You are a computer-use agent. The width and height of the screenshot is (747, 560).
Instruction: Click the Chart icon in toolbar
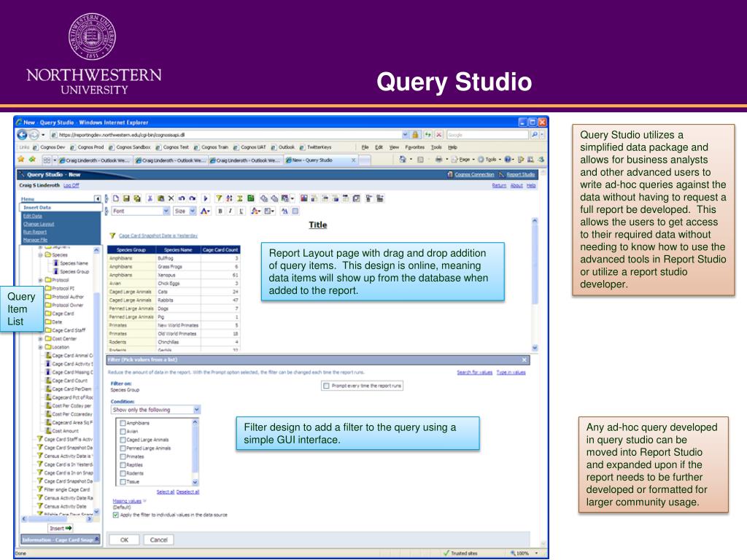point(303,198)
